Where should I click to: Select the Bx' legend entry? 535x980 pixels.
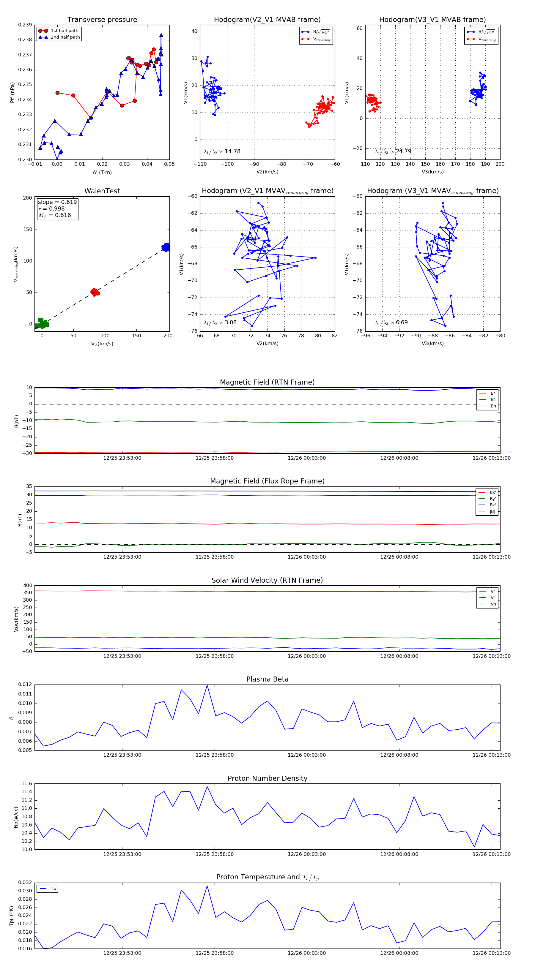[487, 492]
